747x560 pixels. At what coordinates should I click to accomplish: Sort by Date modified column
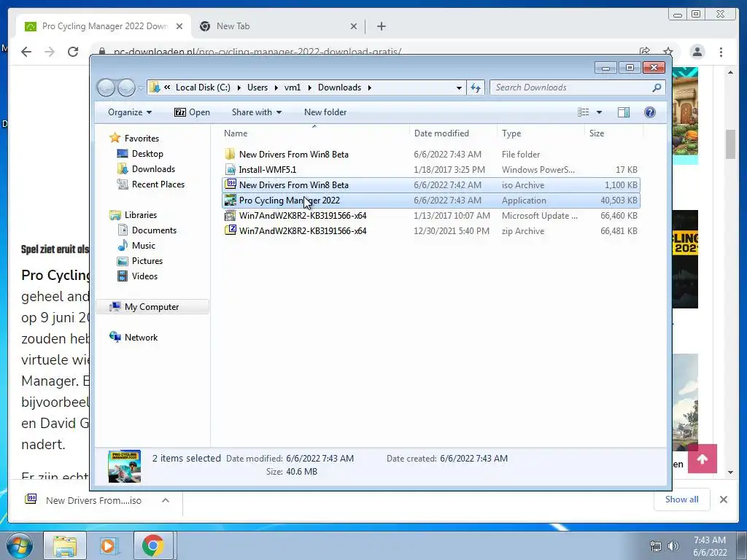coord(441,133)
